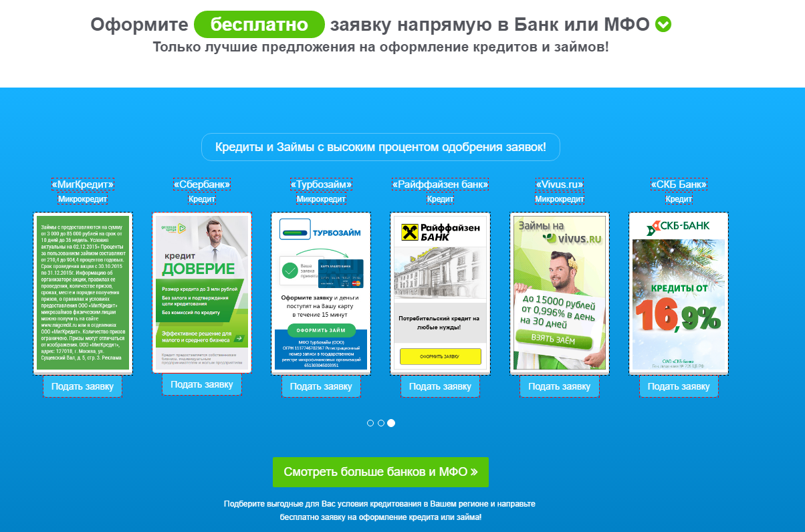
Task: Select the filled third carousel dot
Action: (x=391, y=423)
